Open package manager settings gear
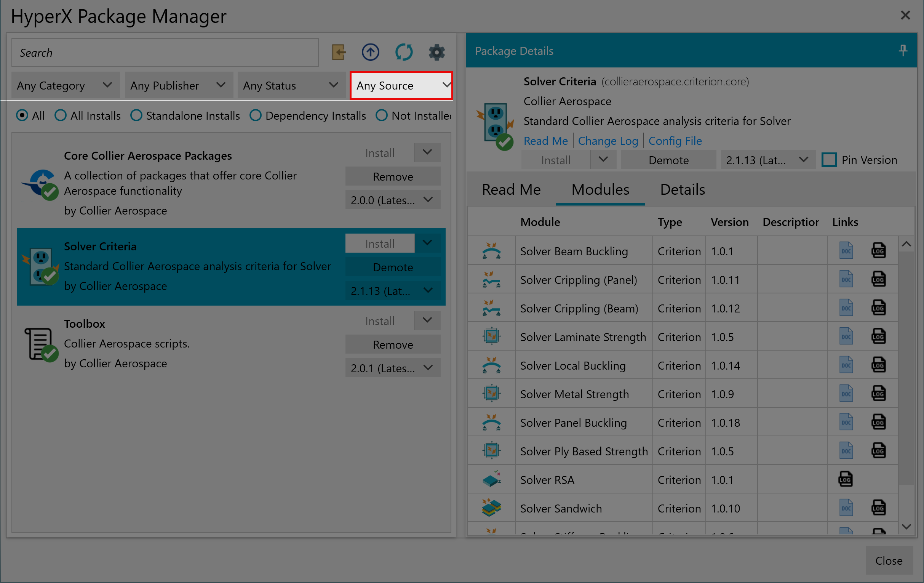 tap(436, 52)
